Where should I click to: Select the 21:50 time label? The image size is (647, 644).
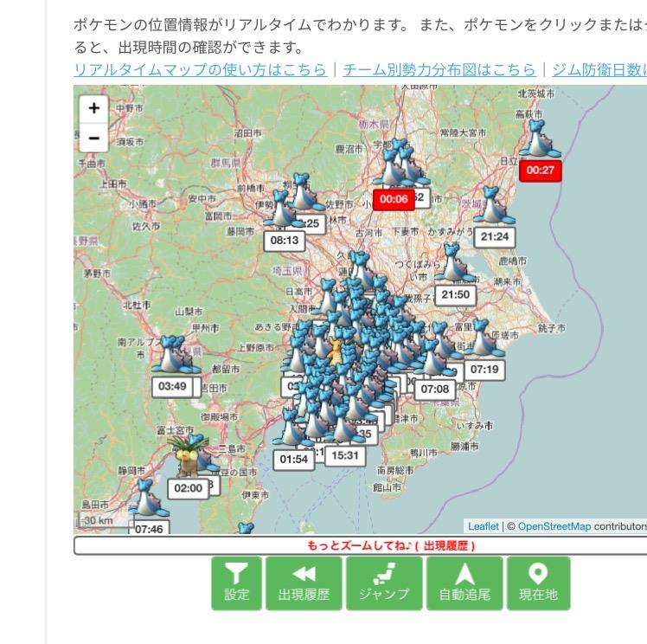[x=455, y=295]
